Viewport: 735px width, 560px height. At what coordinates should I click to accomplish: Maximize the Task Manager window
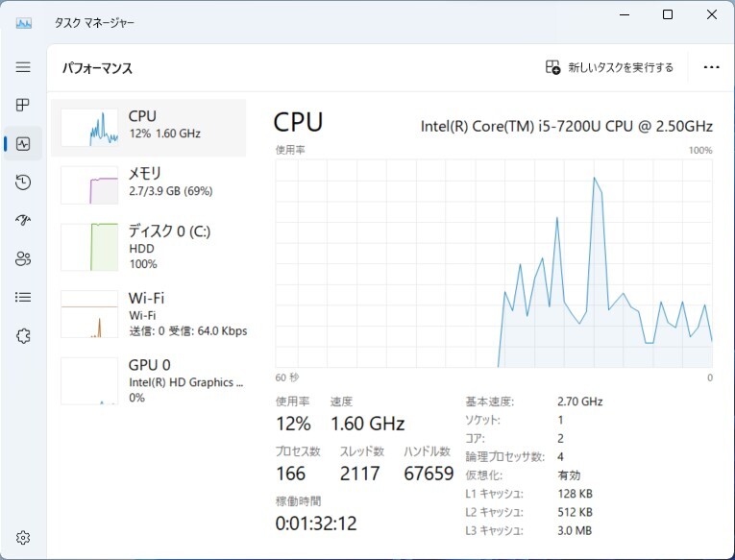point(668,14)
